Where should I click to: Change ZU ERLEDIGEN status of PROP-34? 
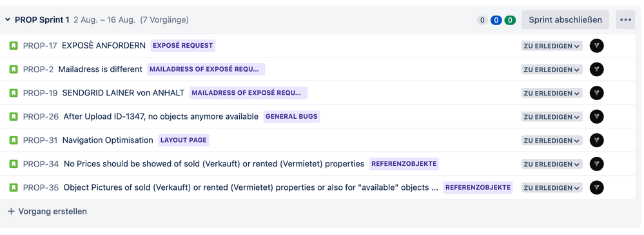click(x=552, y=164)
